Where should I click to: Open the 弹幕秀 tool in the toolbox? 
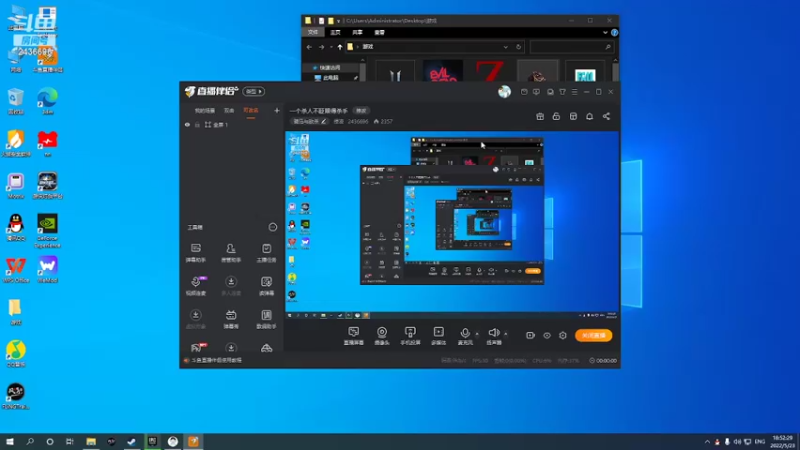[x=231, y=319]
